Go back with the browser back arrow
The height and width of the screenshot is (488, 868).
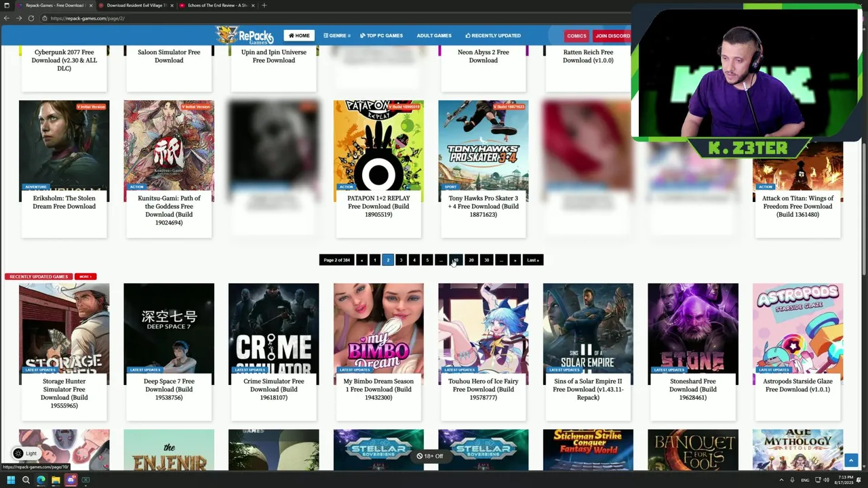(x=6, y=18)
